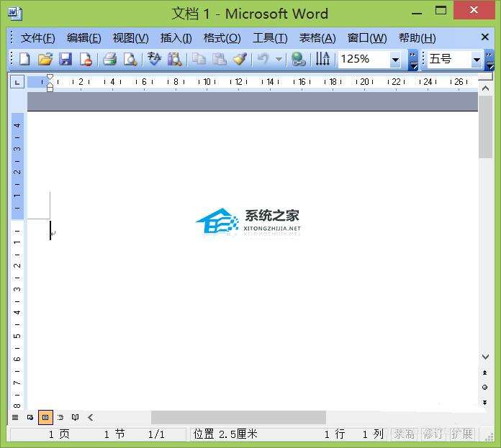Click the Permission restricted-access icon
The width and height of the screenshot is (501, 448).
point(86,59)
